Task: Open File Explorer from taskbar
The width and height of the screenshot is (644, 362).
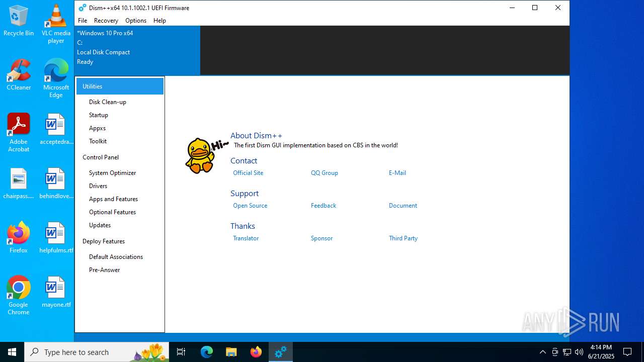Action: point(231,352)
